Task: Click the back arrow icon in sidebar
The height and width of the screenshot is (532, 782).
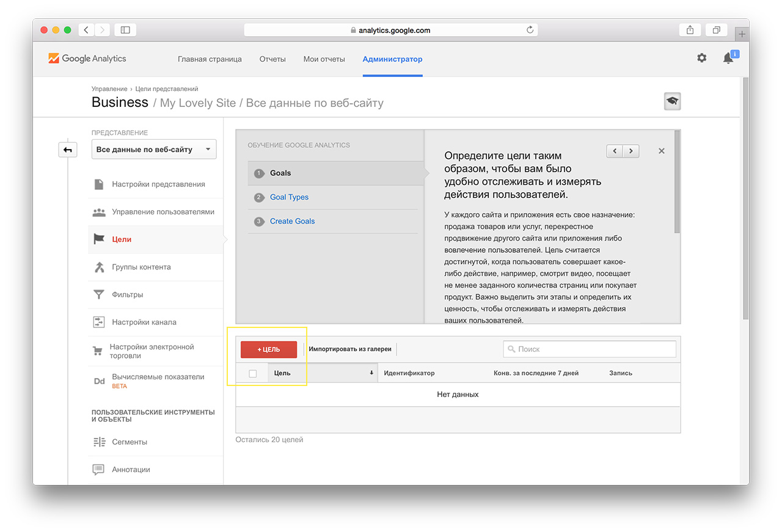Action: click(x=68, y=150)
